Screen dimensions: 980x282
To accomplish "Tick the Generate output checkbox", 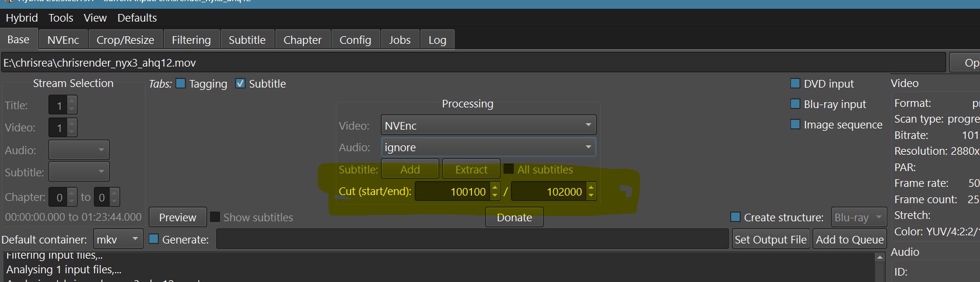I will coord(154,239).
